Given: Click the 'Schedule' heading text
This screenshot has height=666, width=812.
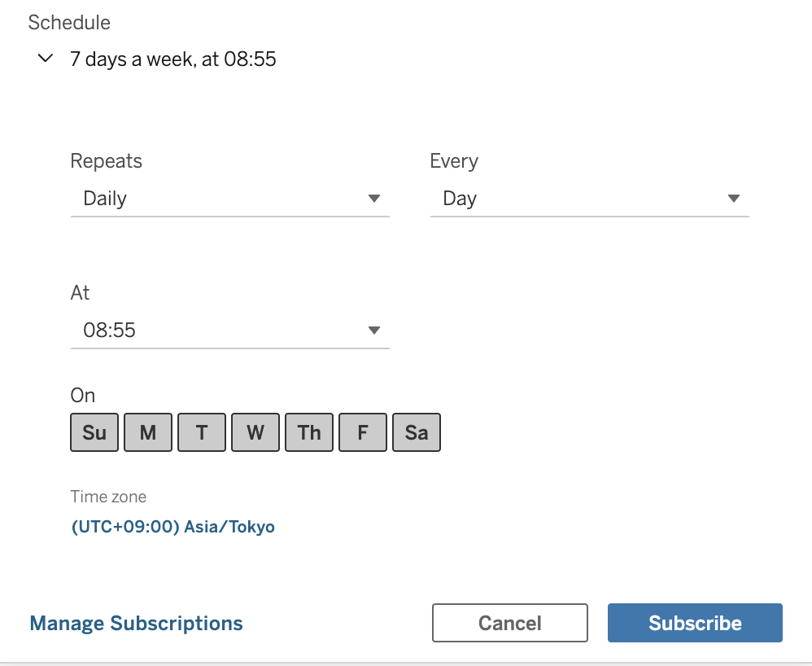Looking at the screenshot, I should [69, 23].
